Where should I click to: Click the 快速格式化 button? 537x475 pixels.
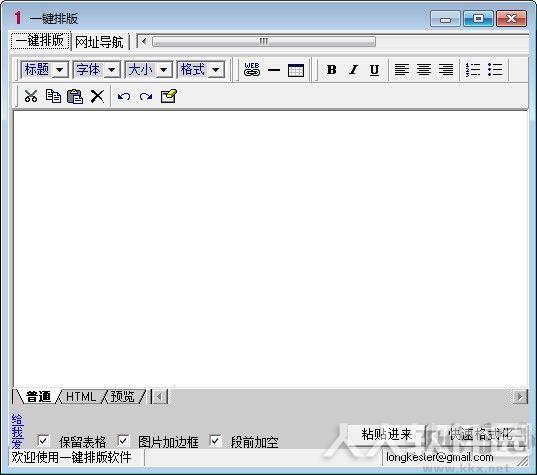pos(480,435)
